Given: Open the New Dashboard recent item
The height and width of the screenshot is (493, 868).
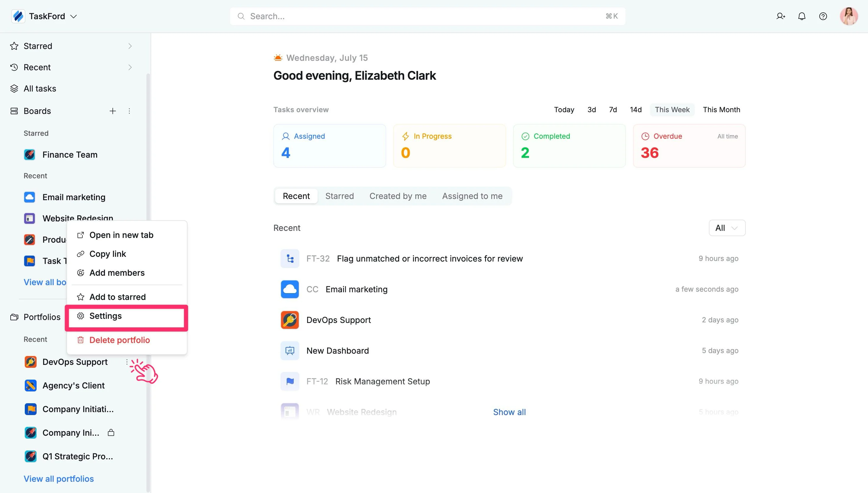Looking at the screenshot, I should click(x=509, y=351).
